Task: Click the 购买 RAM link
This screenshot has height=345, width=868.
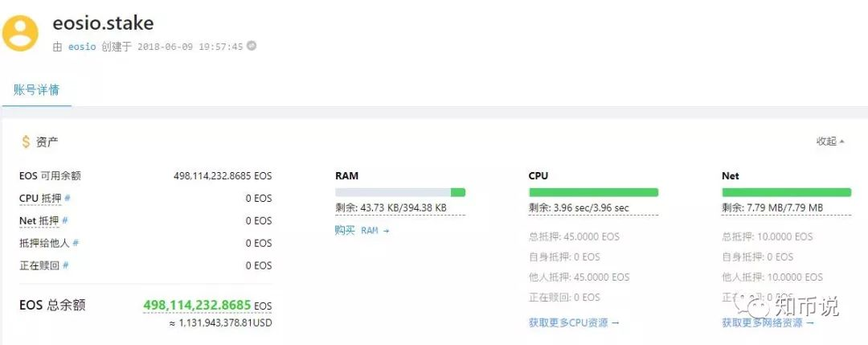Action: coord(362,230)
